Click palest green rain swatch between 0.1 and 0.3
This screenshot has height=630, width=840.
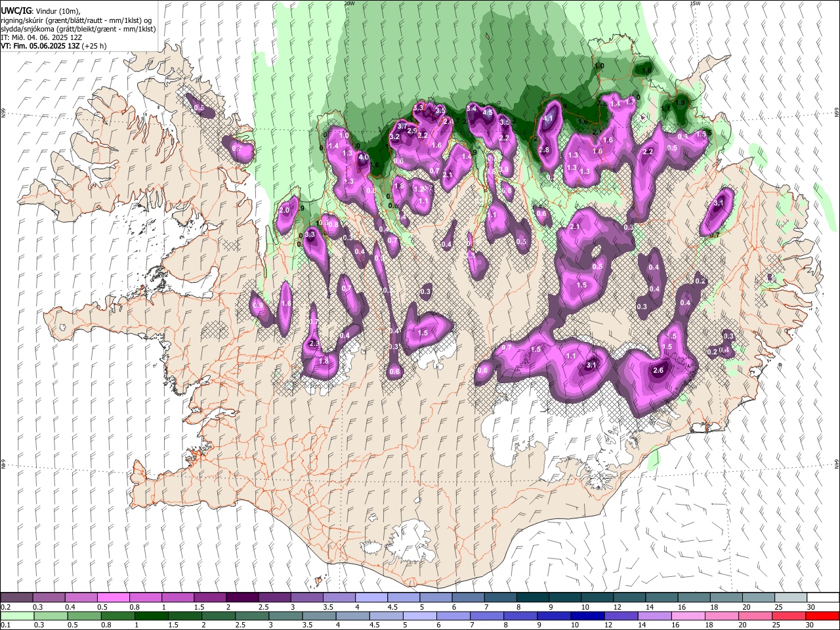(16, 616)
